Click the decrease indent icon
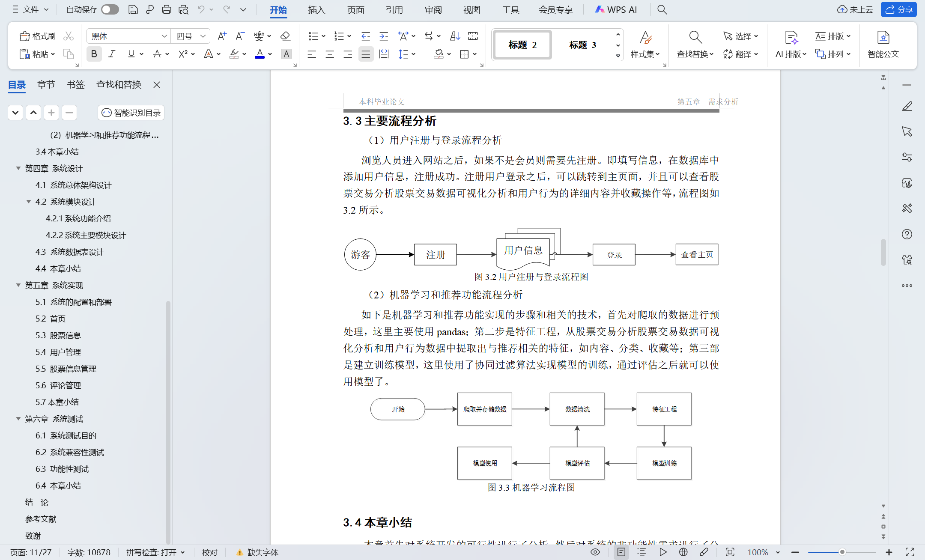This screenshot has height=560, width=925. coord(365,36)
